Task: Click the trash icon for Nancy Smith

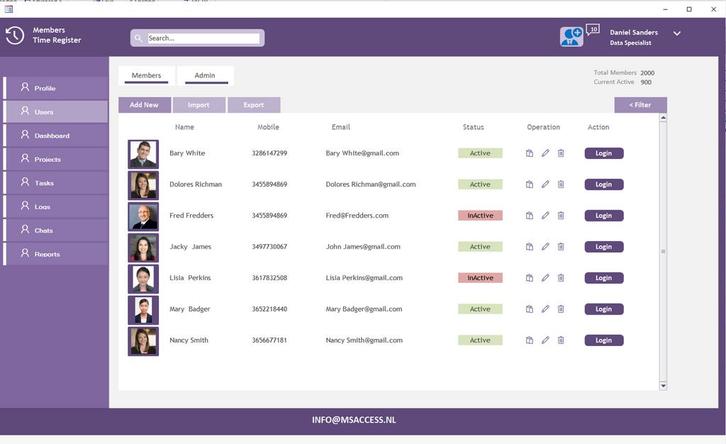Action: (x=561, y=340)
